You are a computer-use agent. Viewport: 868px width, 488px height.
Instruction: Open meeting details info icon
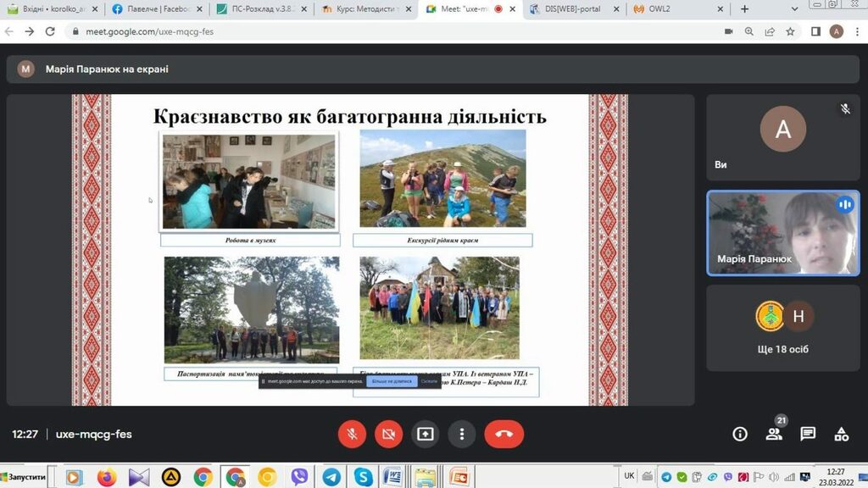[x=740, y=434]
